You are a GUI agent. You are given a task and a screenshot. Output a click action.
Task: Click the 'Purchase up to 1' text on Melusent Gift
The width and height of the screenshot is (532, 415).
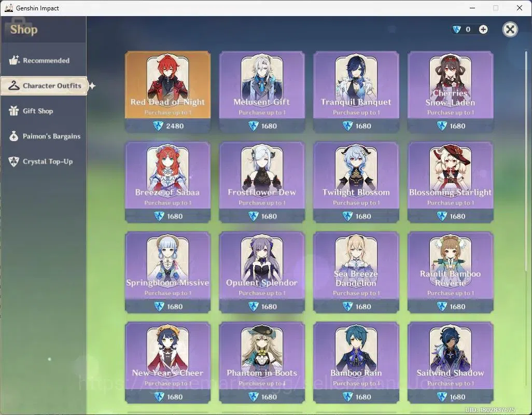coord(261,113)
